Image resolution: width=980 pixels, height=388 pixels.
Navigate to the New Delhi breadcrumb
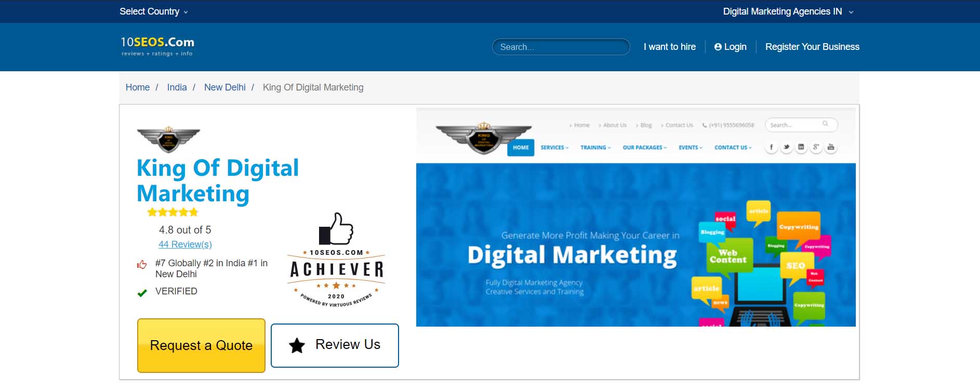225,87
